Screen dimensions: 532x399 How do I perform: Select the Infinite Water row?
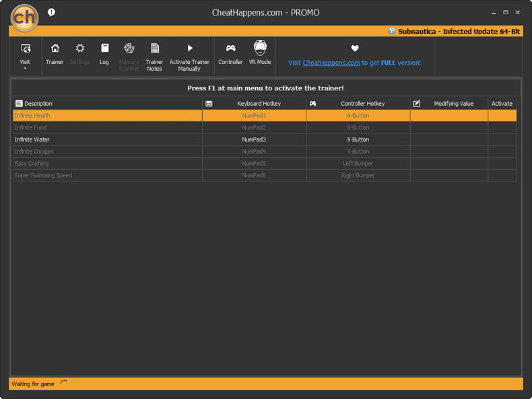click(x=265, y=140)
